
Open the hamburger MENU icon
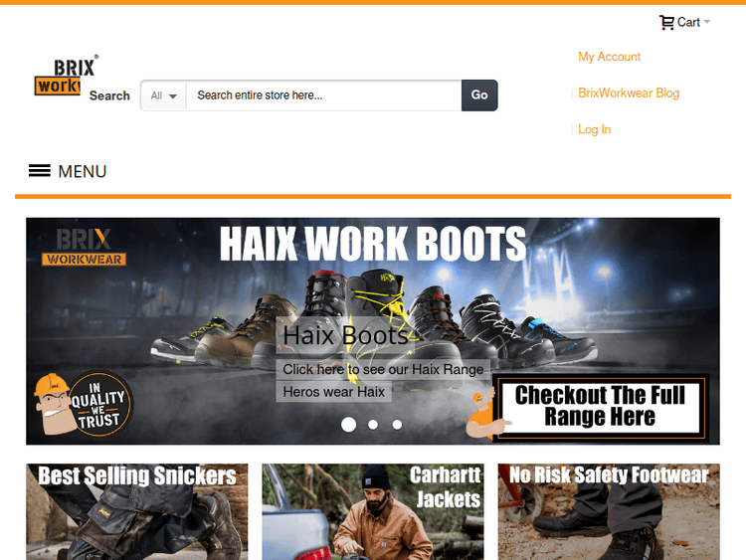[x=40, y=171]
